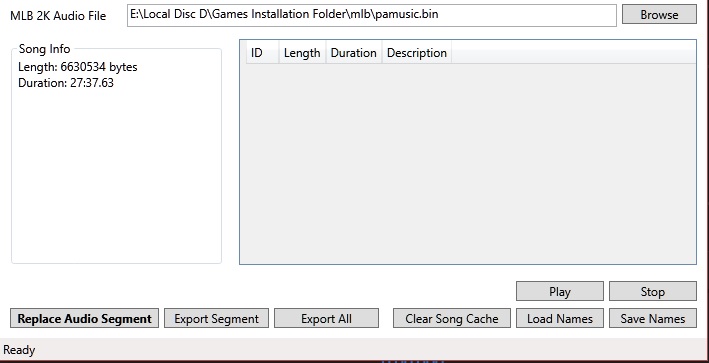Stop audio playback
The image size is (709, 363).
click(652, 292)
